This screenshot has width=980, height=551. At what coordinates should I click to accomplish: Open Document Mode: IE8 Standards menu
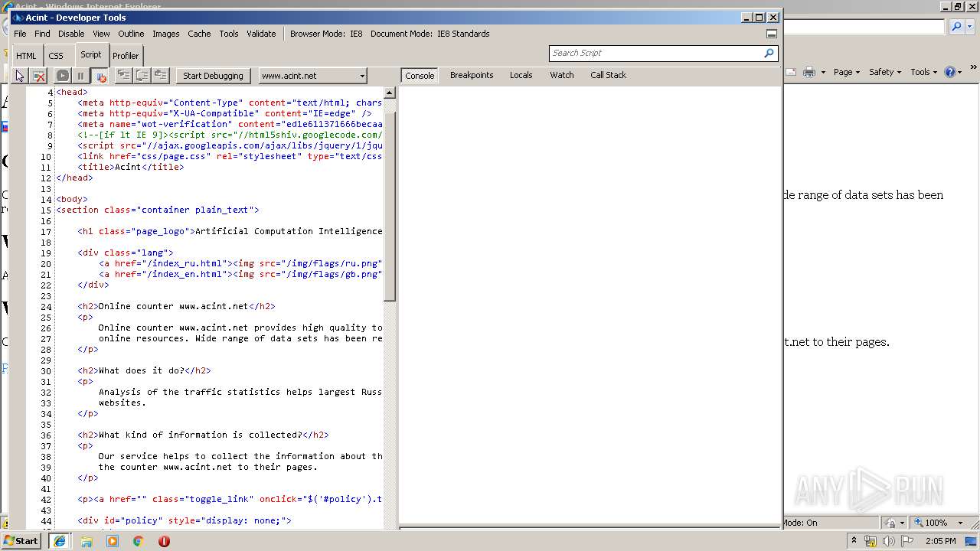pos(430,34)
